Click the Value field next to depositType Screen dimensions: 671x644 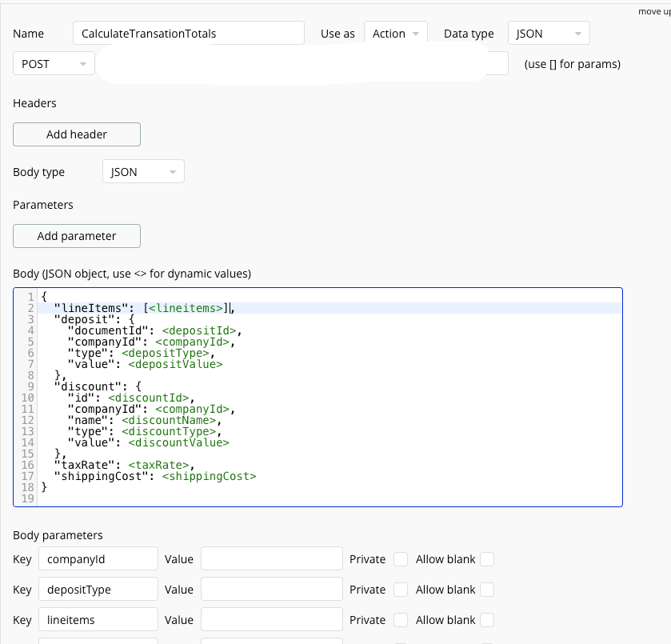271,589
